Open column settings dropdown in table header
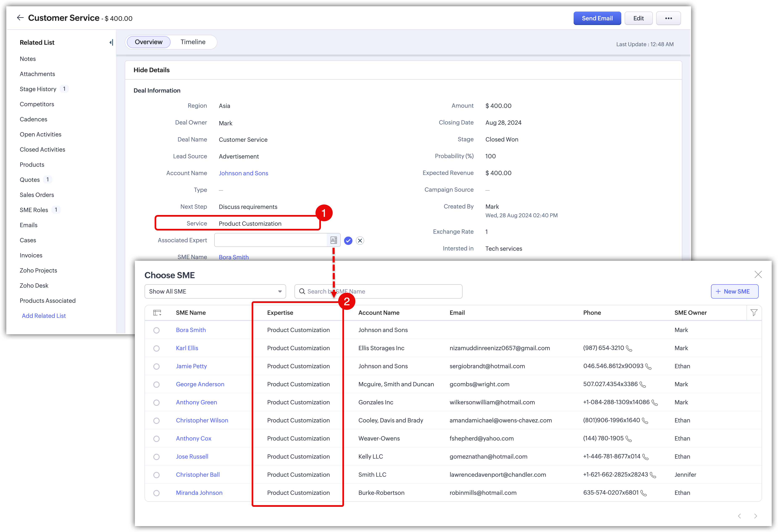The height and width of the screenshot is (532, 778). 157,313
